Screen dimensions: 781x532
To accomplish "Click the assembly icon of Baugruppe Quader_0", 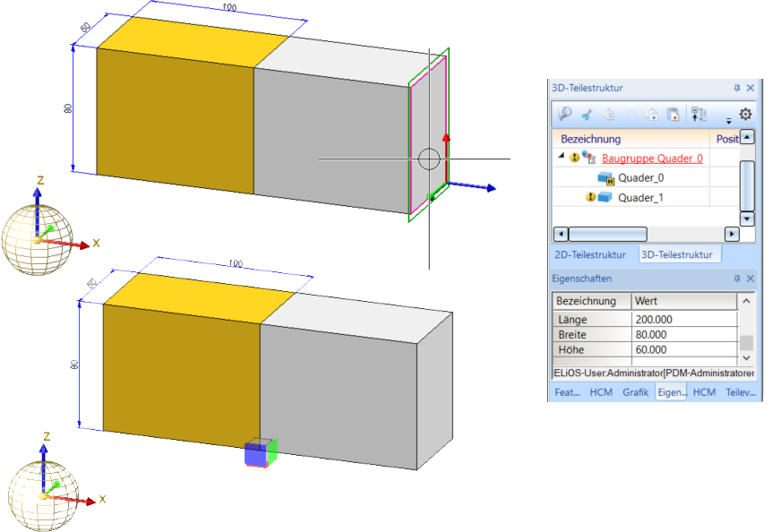I will (588, 158).
